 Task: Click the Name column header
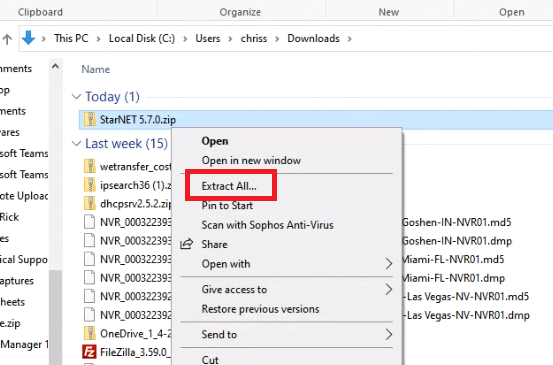96,69
